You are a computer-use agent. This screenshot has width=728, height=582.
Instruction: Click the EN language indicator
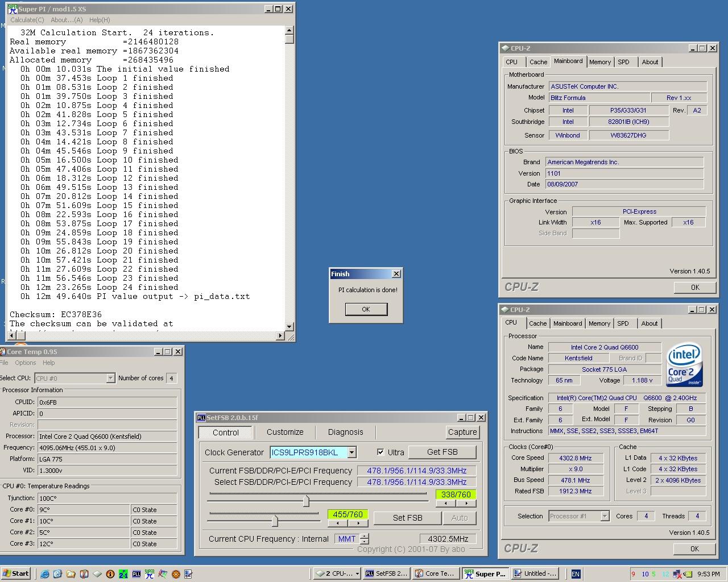[x=576, y=574]
